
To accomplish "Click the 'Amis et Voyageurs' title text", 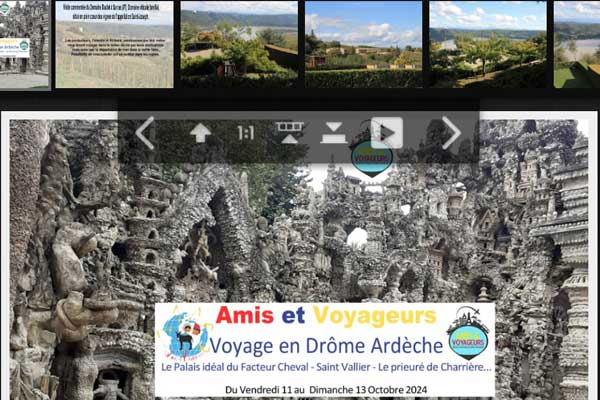I will coord(326,316).
